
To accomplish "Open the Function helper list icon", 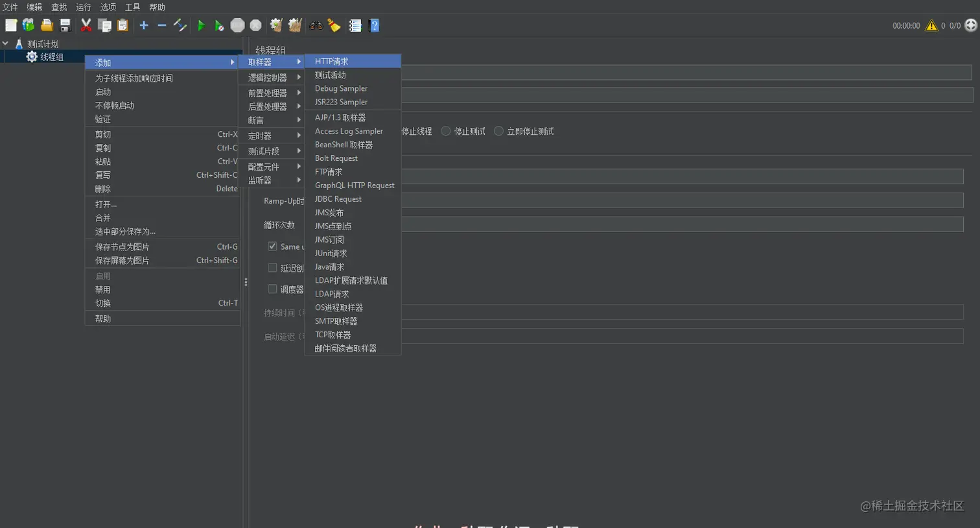I will [355, 25].
